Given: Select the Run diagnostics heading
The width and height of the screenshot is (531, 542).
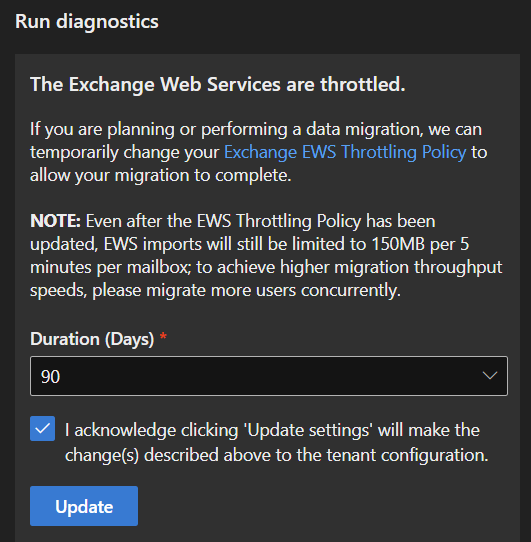Looking at the screenshot, I should coord(87,21).
